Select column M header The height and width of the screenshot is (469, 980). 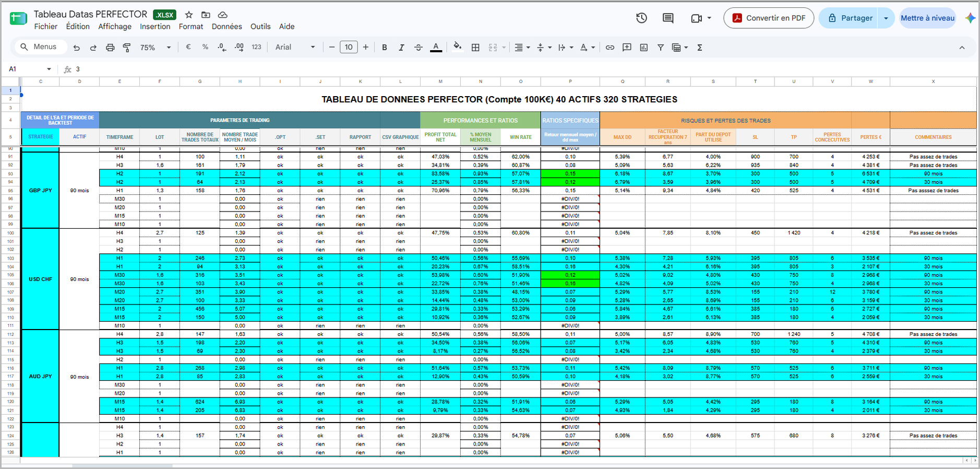click(x=440, y=81)
